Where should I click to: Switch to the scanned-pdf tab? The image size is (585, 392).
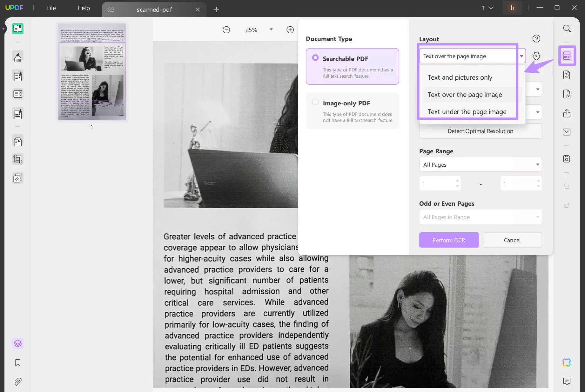tap(154, 10)
